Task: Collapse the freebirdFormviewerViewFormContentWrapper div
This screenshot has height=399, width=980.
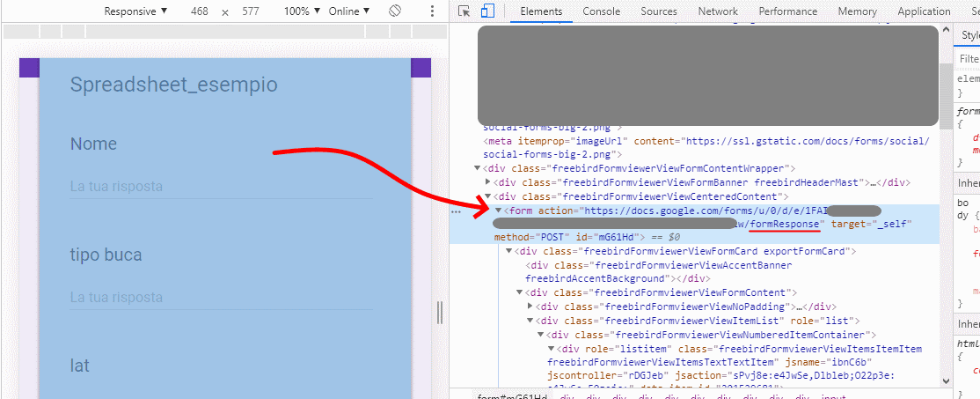Action: 478,168
